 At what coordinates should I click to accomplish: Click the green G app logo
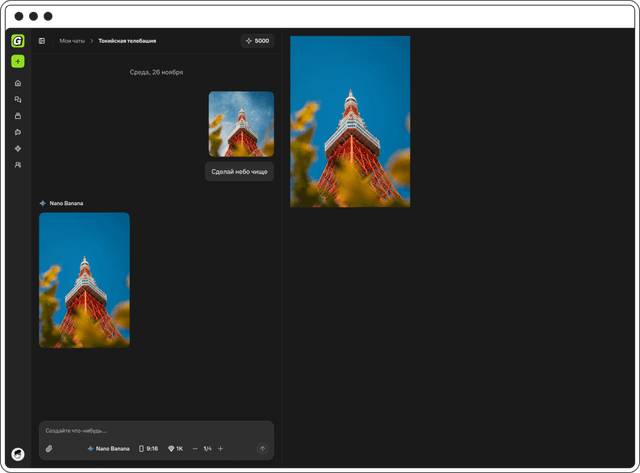point(17,41)
